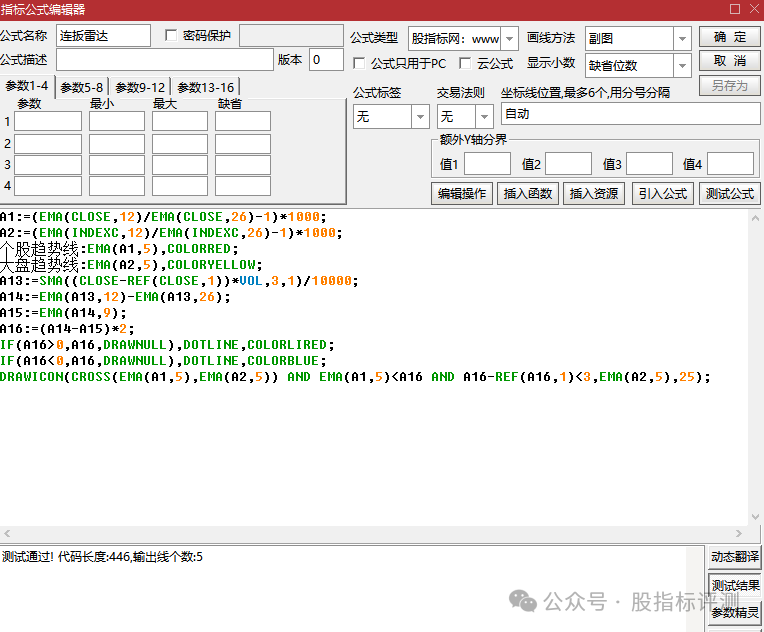Click 引入公式 import formula button
Screen dimensions: 764x632
(x=663, y=193)
